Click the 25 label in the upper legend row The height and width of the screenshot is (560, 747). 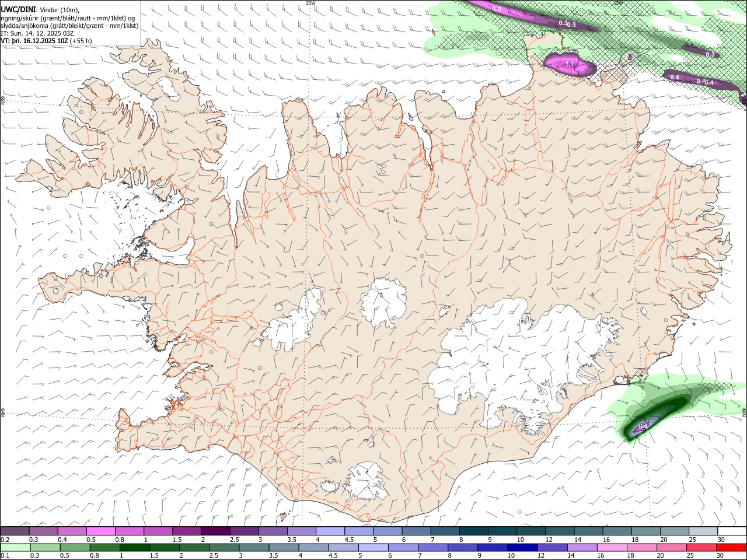pos(693,540)
